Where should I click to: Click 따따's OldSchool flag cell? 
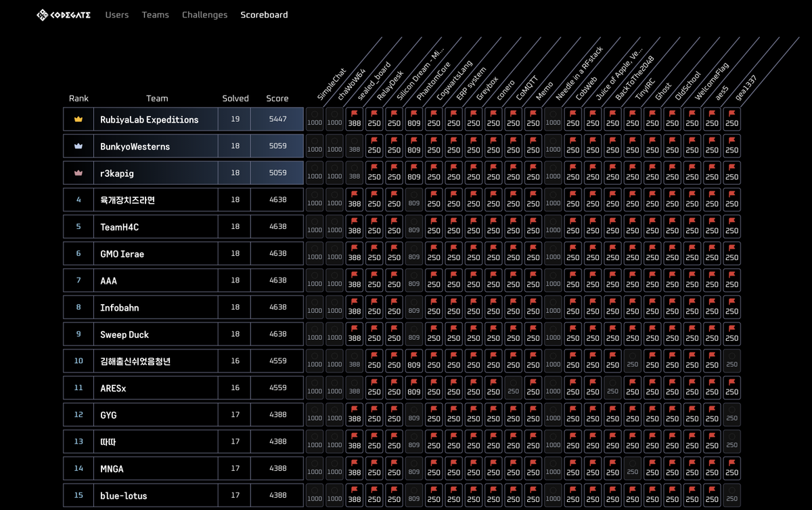(673, 442)
